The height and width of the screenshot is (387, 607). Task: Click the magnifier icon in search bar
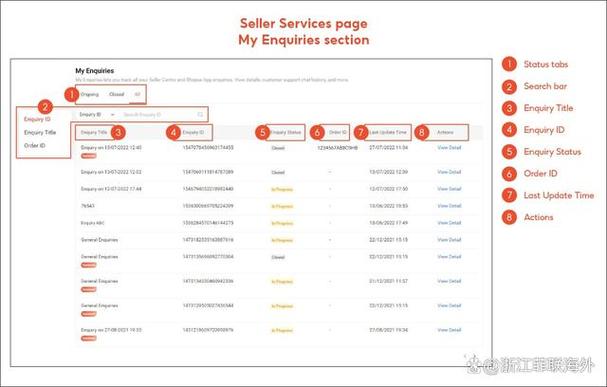(x=200, y=115)
